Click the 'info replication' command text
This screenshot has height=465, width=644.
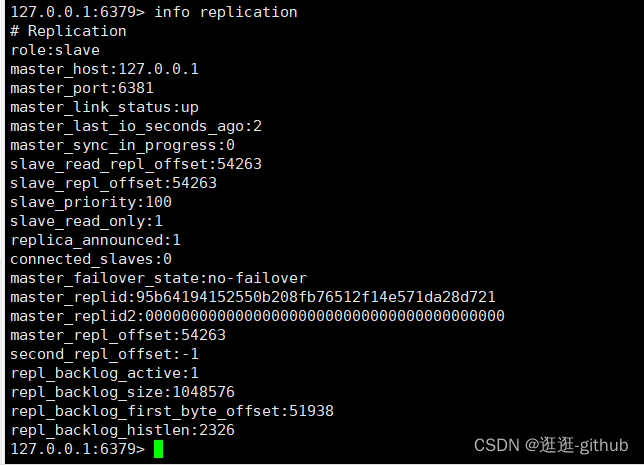(225, 12)
